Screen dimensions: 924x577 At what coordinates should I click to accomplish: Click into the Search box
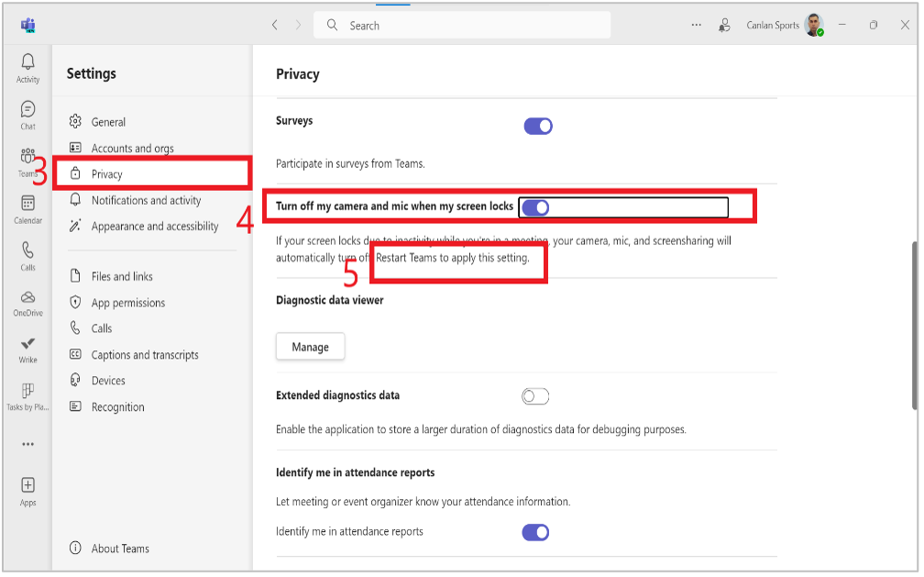click(x=462, y=26)
